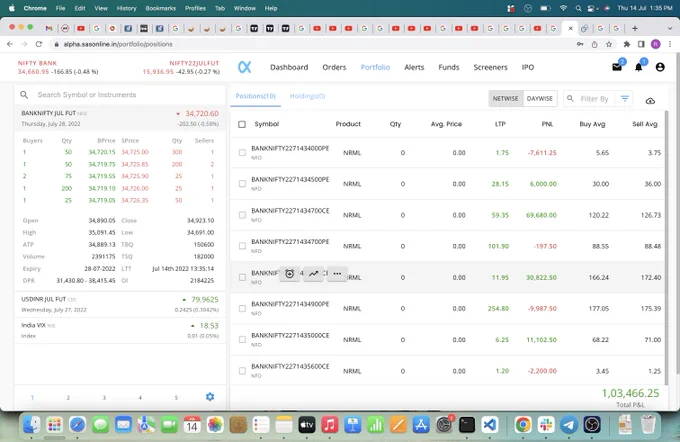Open the History menu in menu bar
The image size is (680, 442).
[x=126, y=8]
